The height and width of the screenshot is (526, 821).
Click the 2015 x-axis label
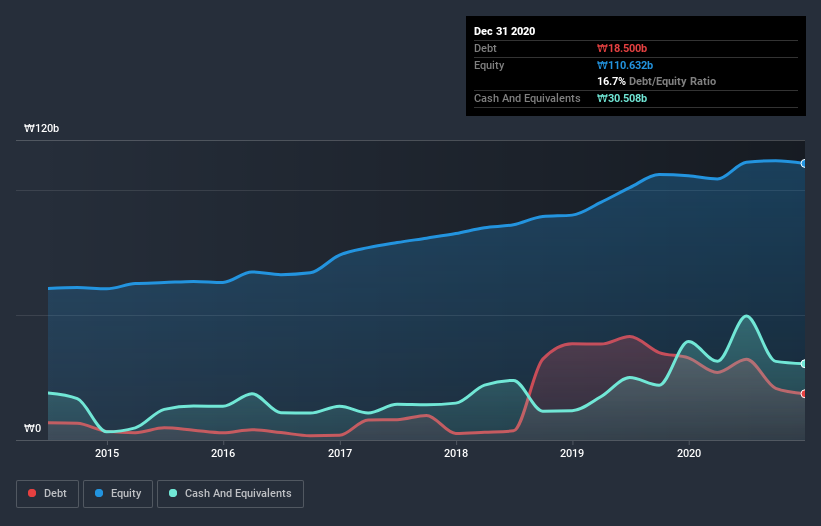[107, 453]
